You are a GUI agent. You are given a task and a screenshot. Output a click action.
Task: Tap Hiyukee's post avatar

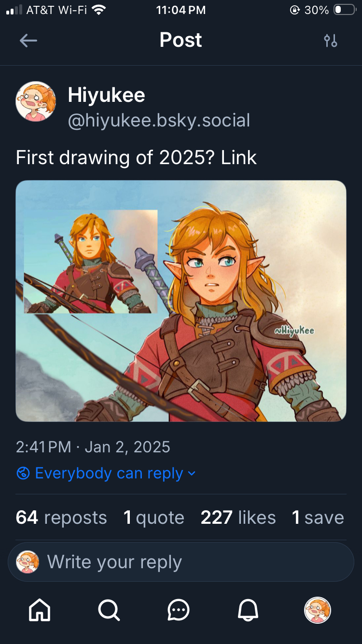[36, 101]
